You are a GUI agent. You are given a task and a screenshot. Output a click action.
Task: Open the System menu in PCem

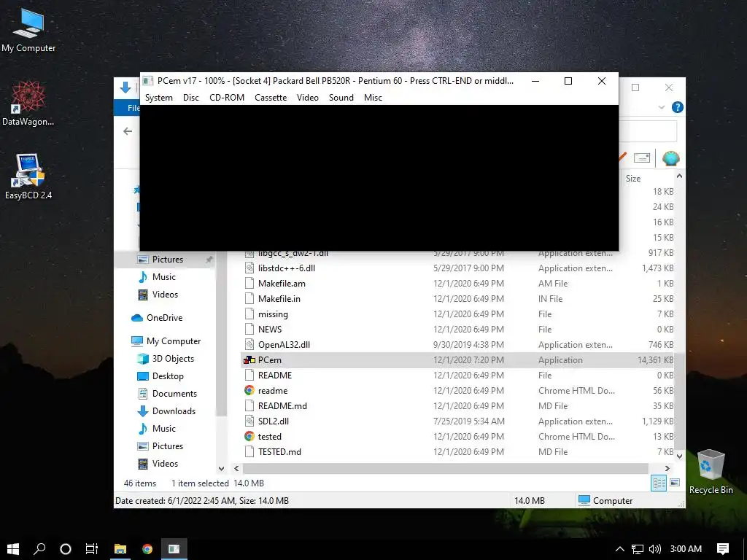(158, 98)
